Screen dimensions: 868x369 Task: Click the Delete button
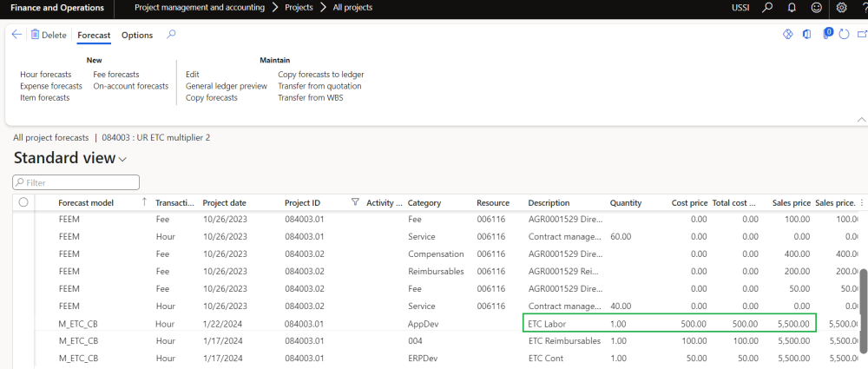point(48,36)
